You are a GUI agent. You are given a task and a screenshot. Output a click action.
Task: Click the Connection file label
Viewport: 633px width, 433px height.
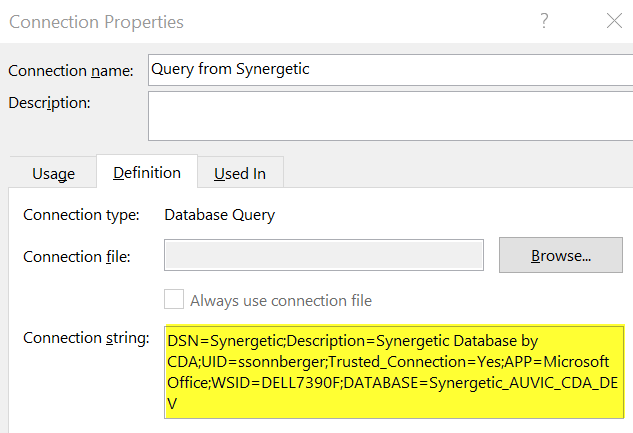click(x=77, y=257)
